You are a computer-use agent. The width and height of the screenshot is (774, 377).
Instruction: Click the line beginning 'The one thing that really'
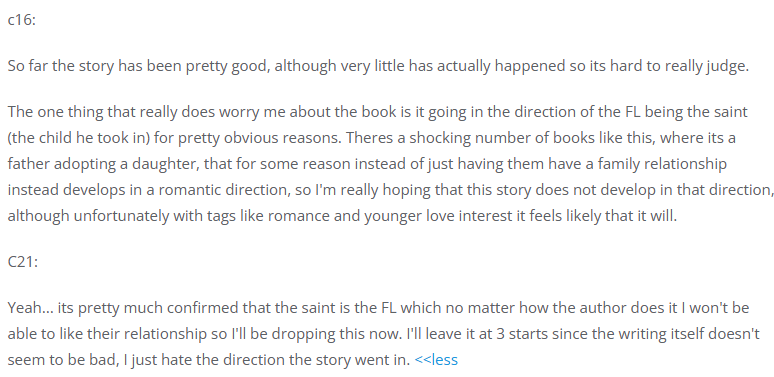(x=378, y=112)
